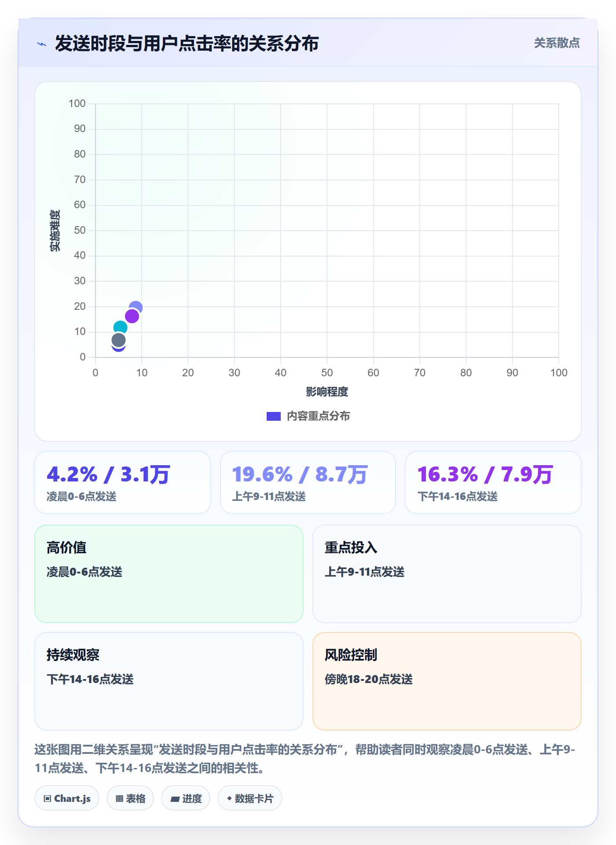Click the lightning bolt icon beside the title
616x845 pixels.
pyautogui.click(x=42, y=44)
